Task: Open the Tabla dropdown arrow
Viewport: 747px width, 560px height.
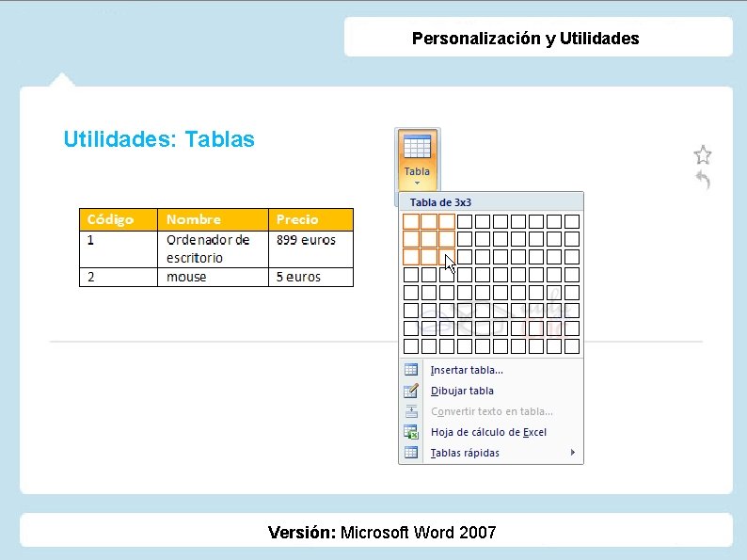Action: (417, 183)
